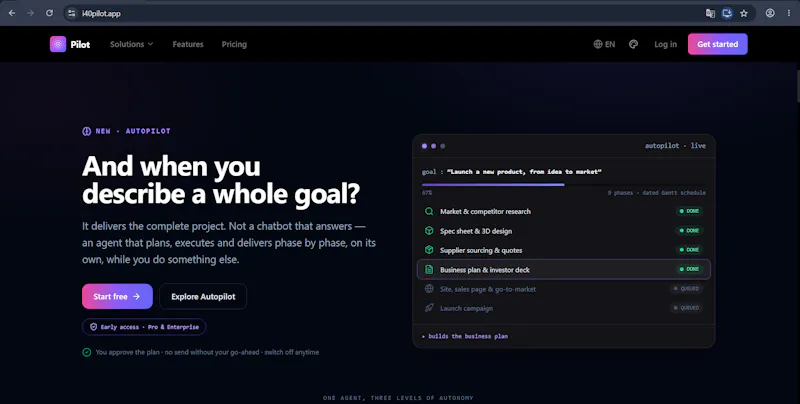800x404 pixels.
Task: Click the goal text 'Launch a new product'
Action: point(524,172)
